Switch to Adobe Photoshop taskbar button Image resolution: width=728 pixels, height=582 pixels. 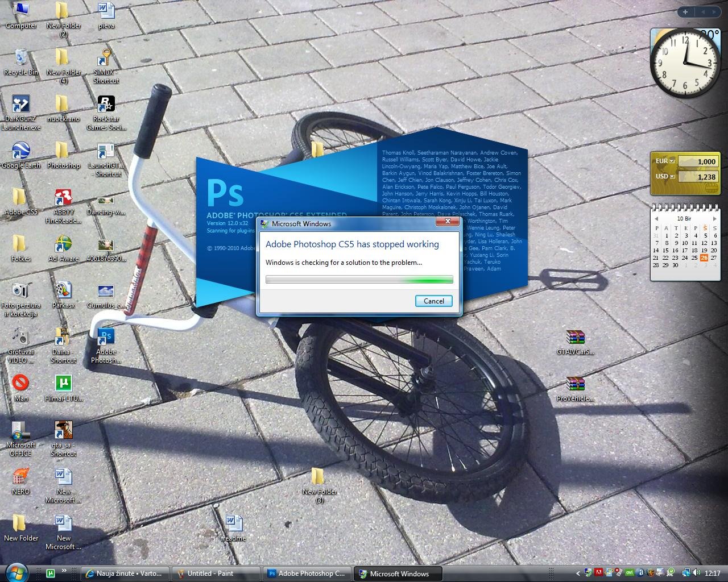(x=307, y=573)
